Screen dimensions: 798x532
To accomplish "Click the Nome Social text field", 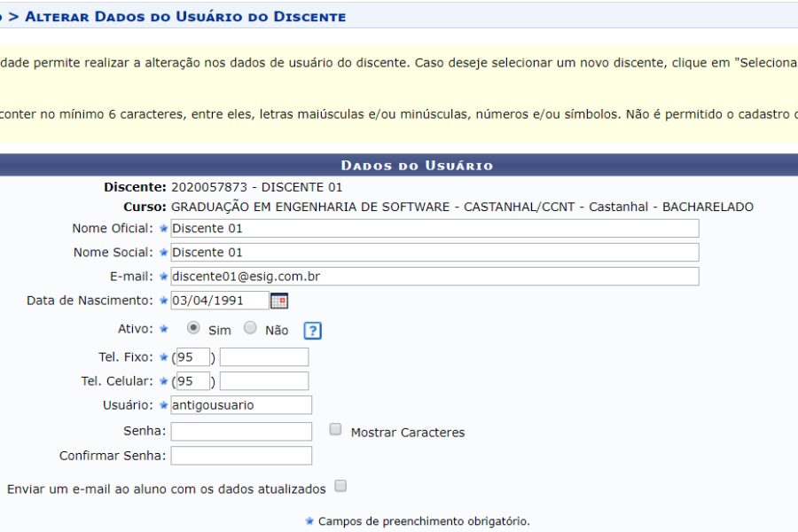I will 434,253.
